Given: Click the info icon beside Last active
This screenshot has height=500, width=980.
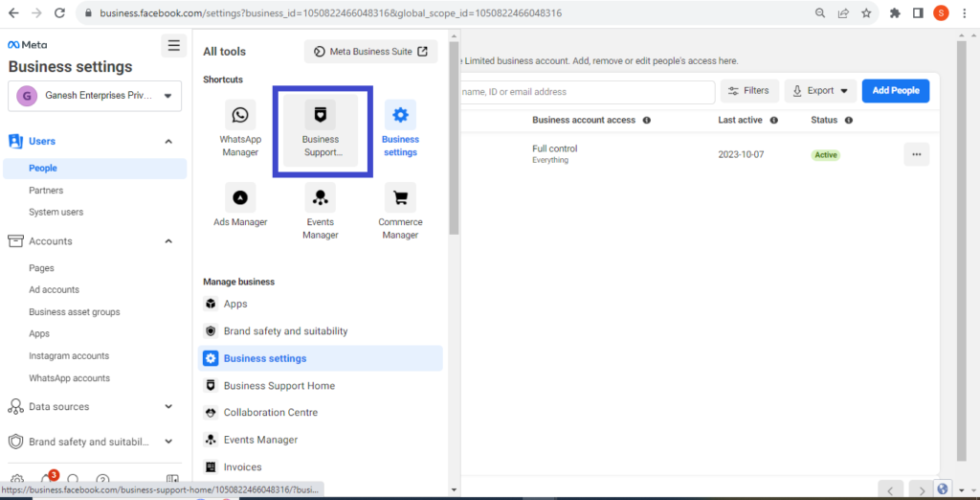Looking at the screenshot, I should [773, 120].
